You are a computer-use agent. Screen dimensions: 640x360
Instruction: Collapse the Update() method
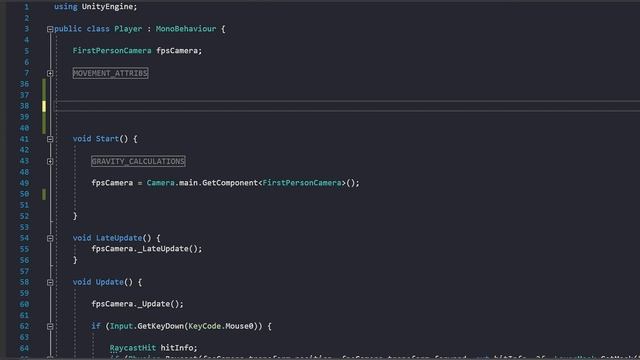[x=50, y=282]
